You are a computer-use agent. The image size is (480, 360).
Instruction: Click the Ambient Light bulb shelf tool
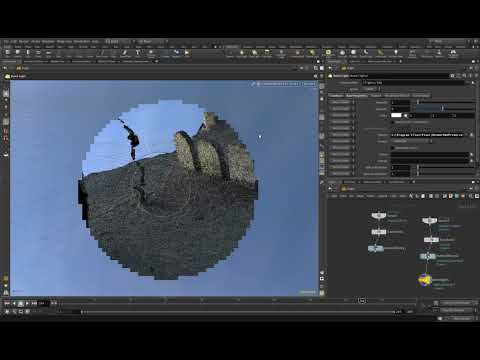pyautogui.click(x=396, y=53)
